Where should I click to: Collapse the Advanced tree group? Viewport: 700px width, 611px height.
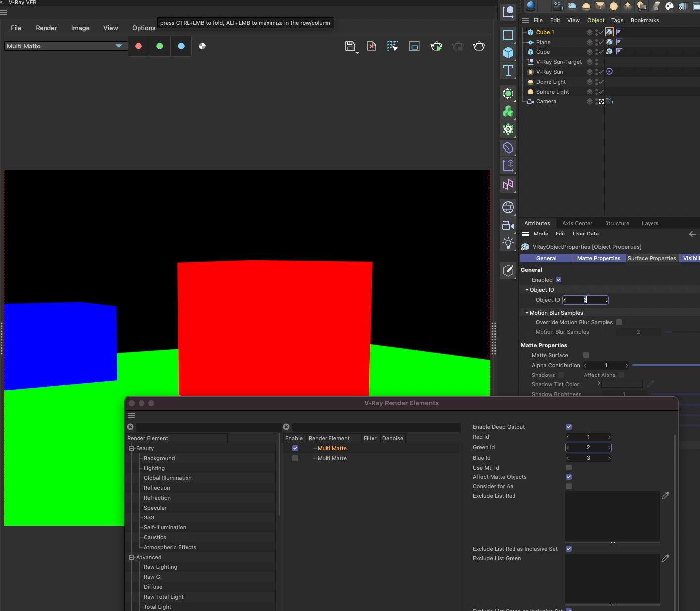pyautogui.click(x=132, y=557)
